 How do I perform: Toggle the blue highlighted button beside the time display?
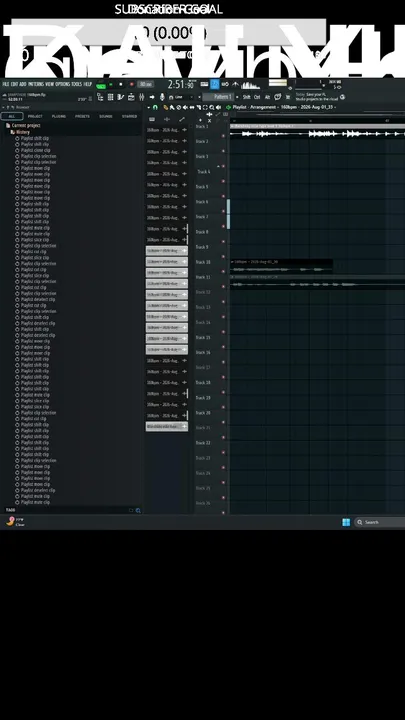(215, 84)
